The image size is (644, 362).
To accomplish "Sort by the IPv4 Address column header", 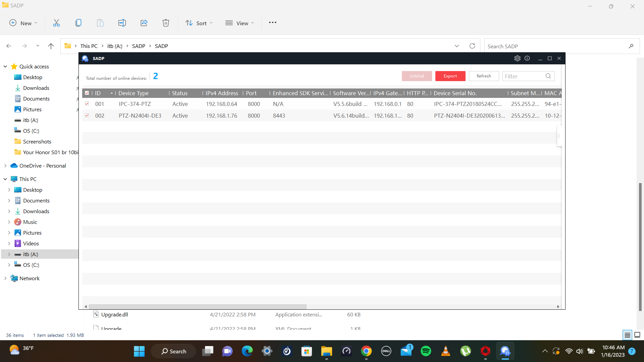I will tap(221, 93).
